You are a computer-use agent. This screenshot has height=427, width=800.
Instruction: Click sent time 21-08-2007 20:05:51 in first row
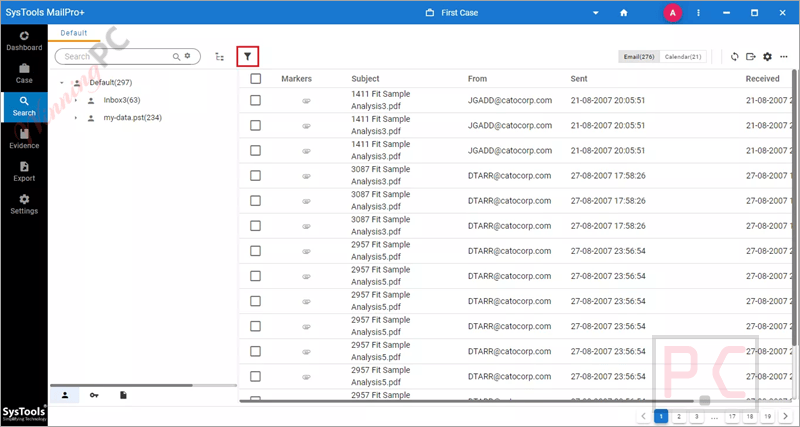pyautogui.click(x=608, y=101)
